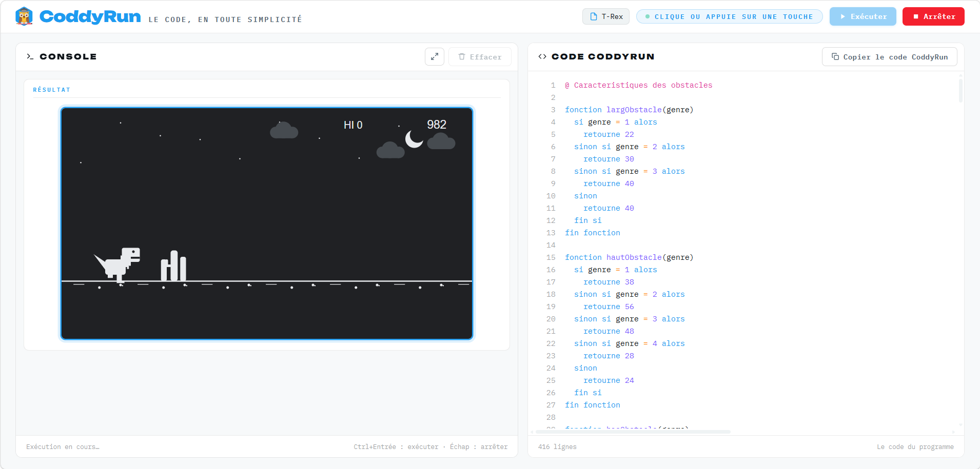This screenshot has height=469, width=980.
Task: Click 'retourne 28' on line 23
Action: [609, 356]
